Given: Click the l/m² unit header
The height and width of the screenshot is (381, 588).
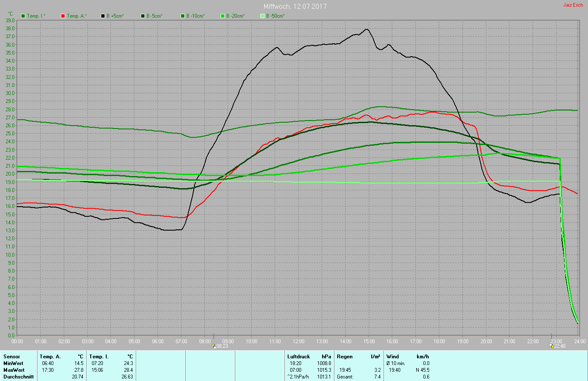Looking at the screenshot, I should [376, 357].
